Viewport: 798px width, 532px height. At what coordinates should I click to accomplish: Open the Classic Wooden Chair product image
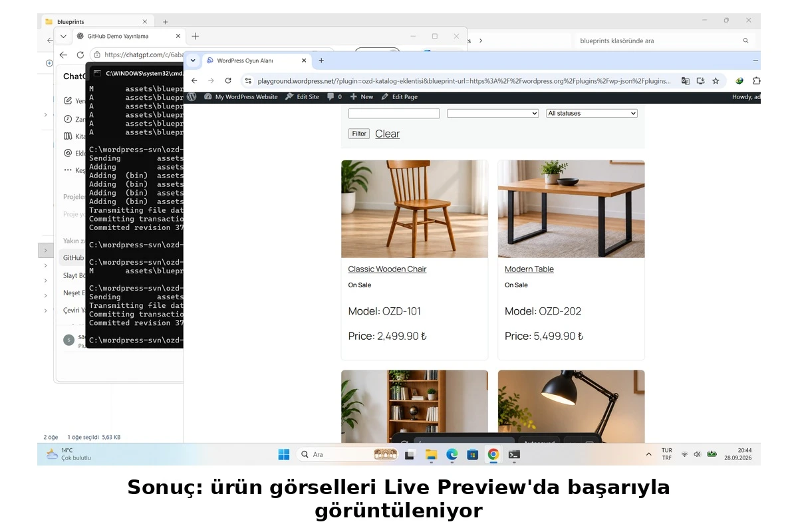point(414,209)
